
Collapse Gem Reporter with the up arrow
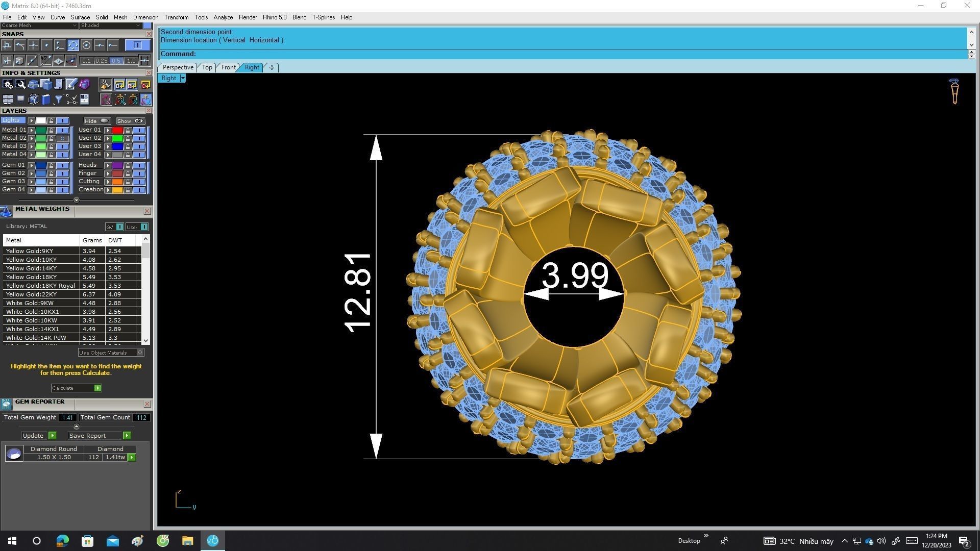point(77,427)
